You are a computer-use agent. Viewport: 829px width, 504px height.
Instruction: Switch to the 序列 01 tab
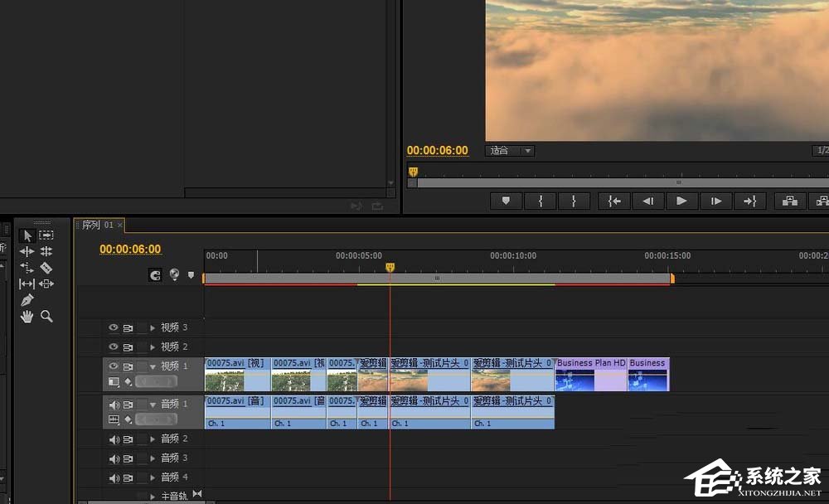98,225
